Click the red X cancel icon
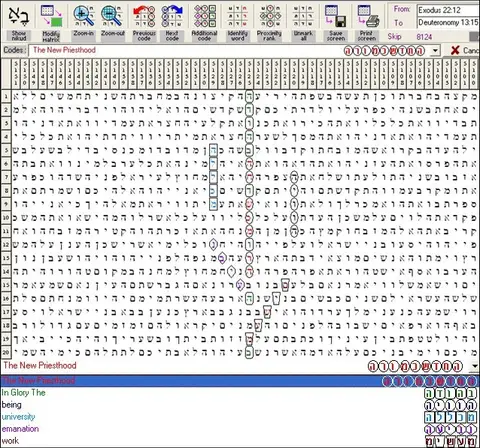 [x=455, y=50]
